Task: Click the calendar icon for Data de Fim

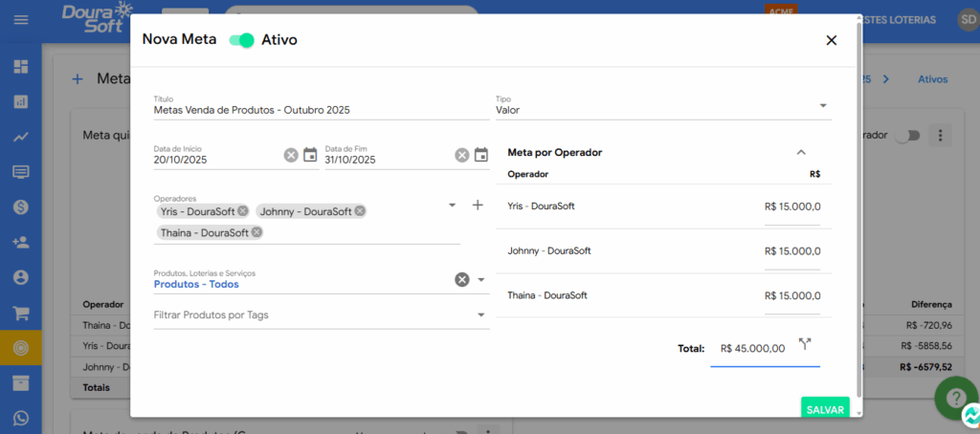Action: click(x=481, y=155)
